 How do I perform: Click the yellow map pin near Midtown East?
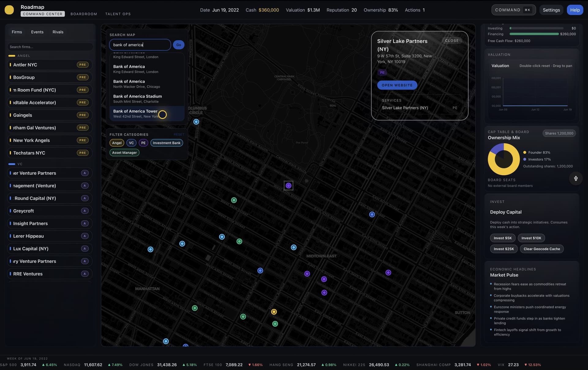274,311
